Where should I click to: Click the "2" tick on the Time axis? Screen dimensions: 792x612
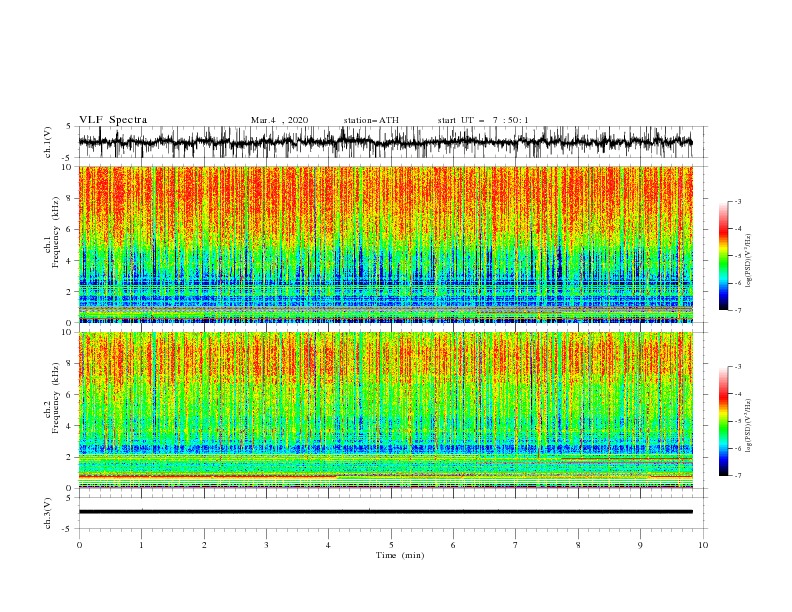[x=204, y=545]
